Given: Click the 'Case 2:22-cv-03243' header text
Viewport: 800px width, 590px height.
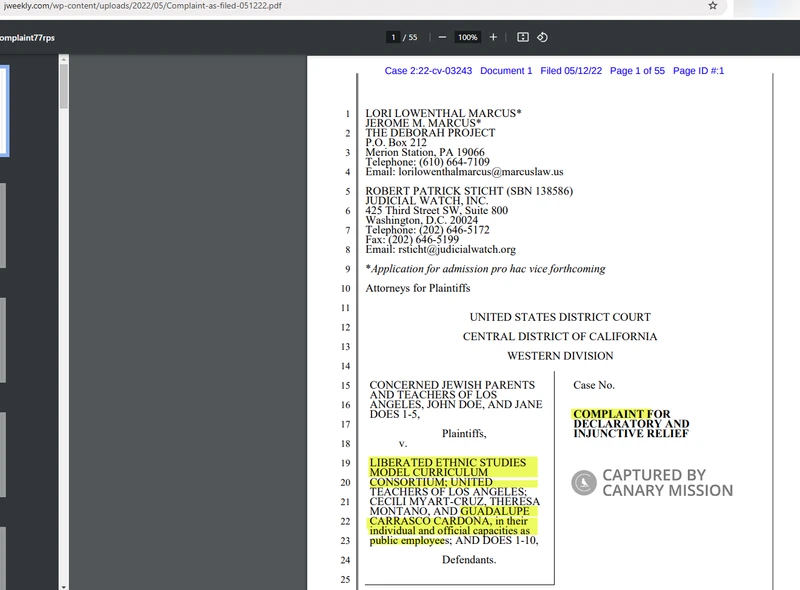Looking at the screenshot, I should tap(428, 71).
